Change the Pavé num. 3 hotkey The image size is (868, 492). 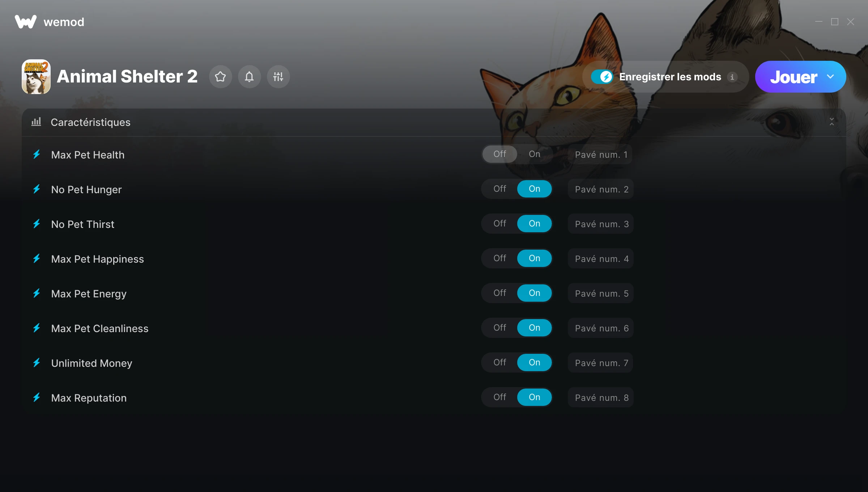click(600, 224)
